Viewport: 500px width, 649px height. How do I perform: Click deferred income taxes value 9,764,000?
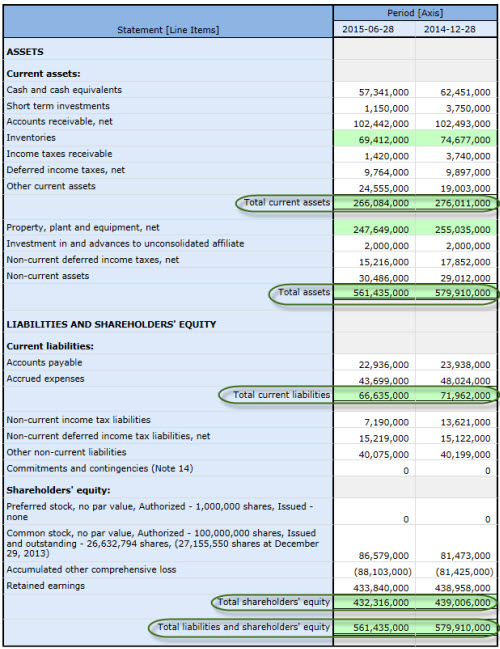point(387,172)
